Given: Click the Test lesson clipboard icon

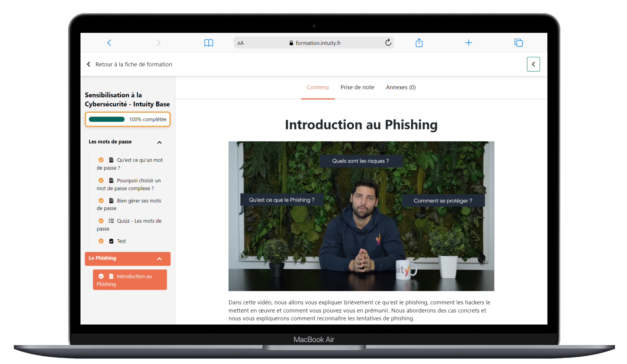Looking at the screenshot, I should coord(111,241).
